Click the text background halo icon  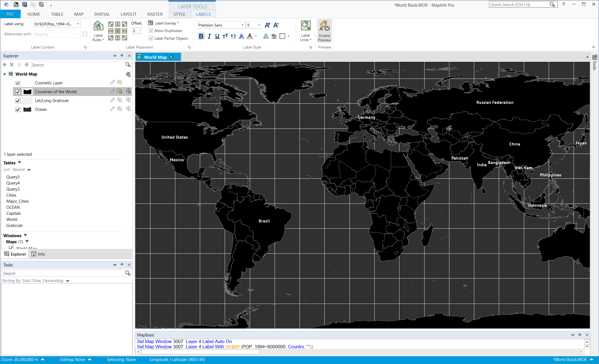click(x=274, y=36)
